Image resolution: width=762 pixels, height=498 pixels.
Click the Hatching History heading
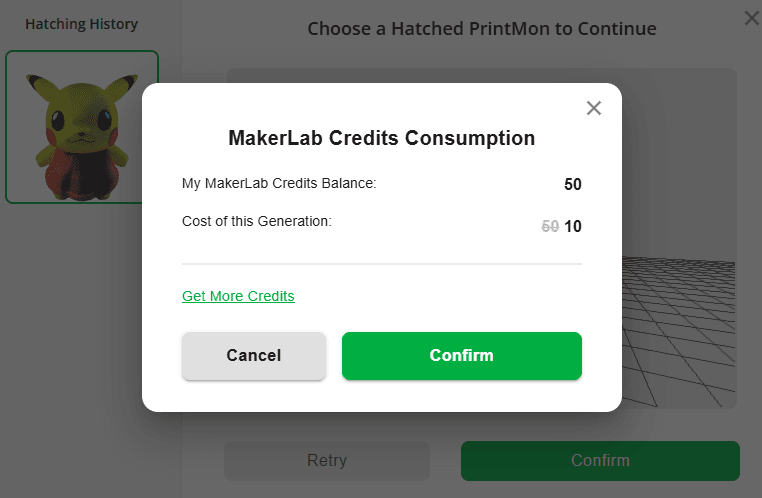[x=82, y=24]
